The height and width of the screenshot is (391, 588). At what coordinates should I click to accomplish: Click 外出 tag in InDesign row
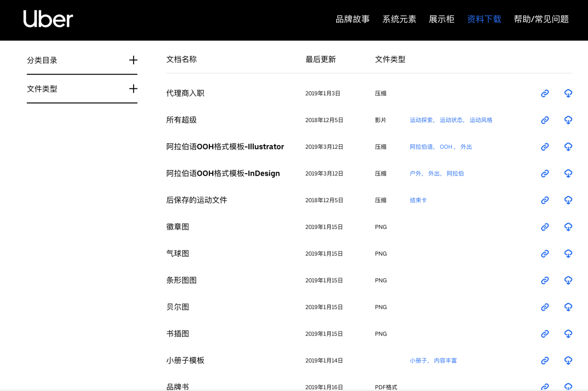pos(434,174)
